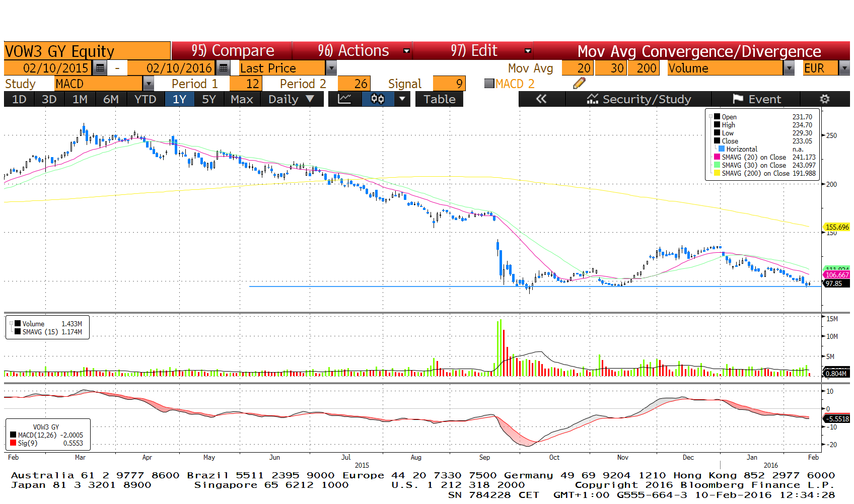The image size is (854, 504).
Task: Click the 95) Compare button
Action: 232,51
